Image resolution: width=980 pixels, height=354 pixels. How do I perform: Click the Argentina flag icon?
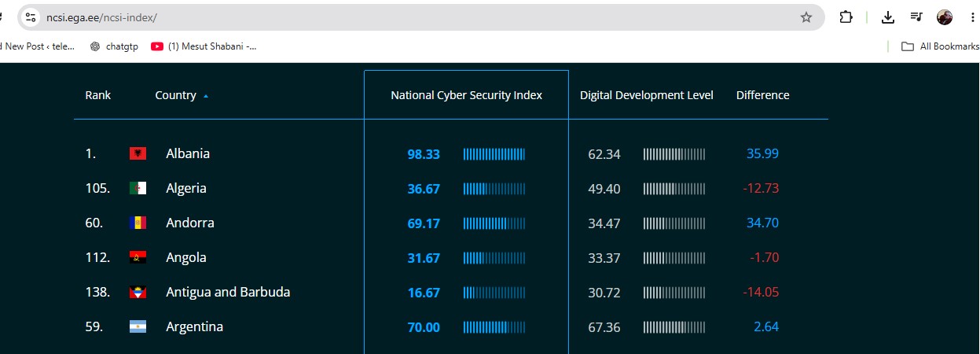coord(138,326)
